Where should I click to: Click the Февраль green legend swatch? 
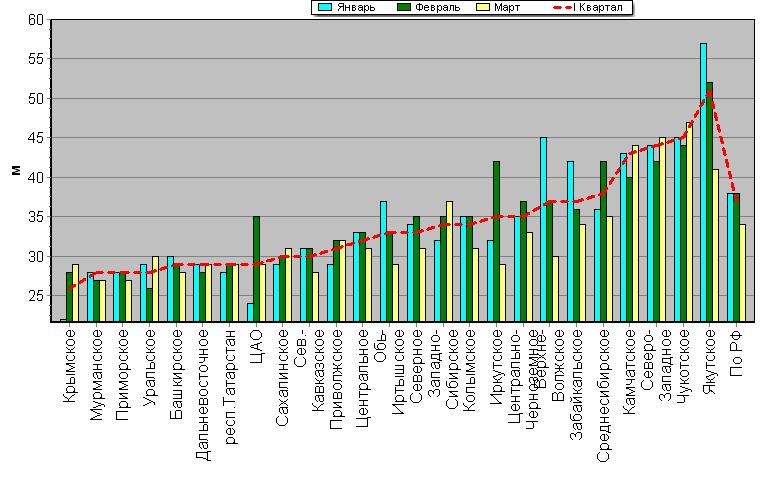[404, 7]
